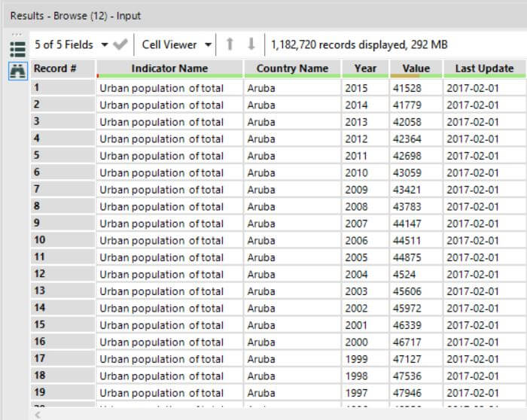Click the list view icon in sidebar

17,49
